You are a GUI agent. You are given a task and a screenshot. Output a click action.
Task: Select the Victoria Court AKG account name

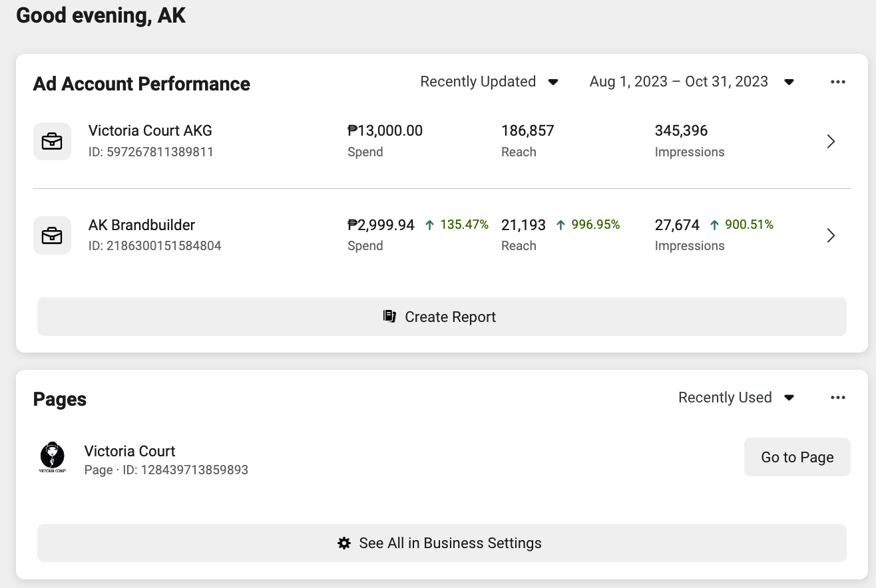coord(150,130)
